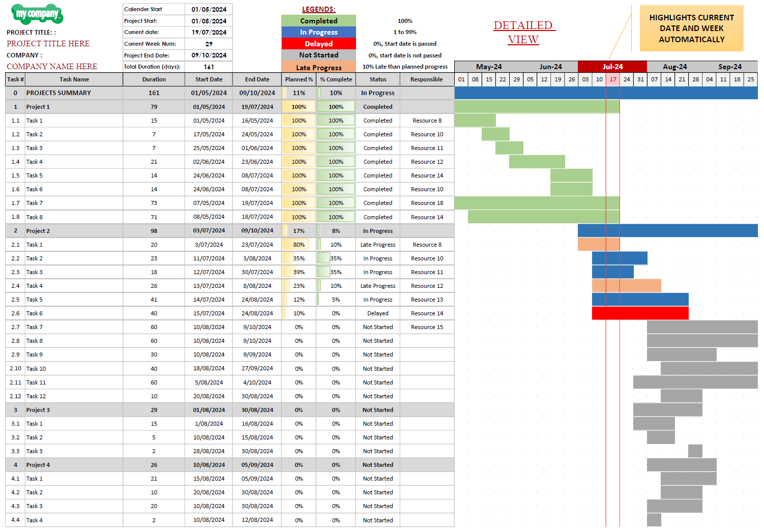Viewport: 764px width, 532px height.
Task: Click the red Delayed Gantt bar for task 2.6
Action: [640, 313]
